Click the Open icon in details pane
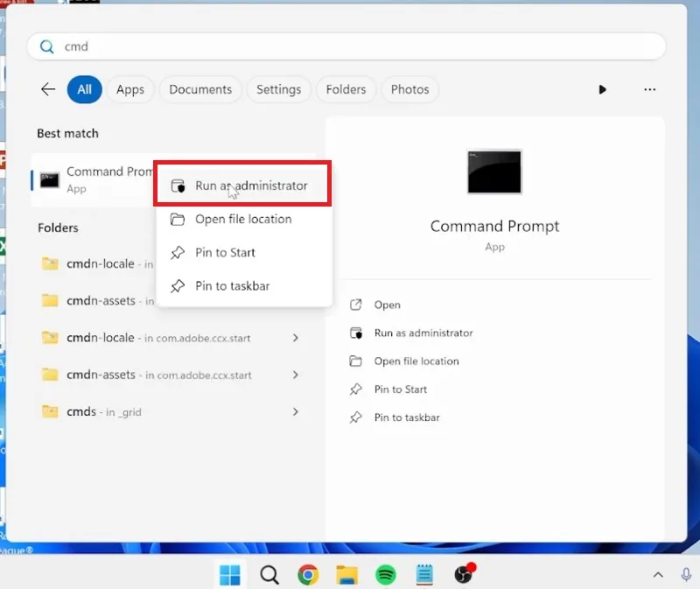The height and width of the screenshot is (589, 700). (x=356, y=305)
